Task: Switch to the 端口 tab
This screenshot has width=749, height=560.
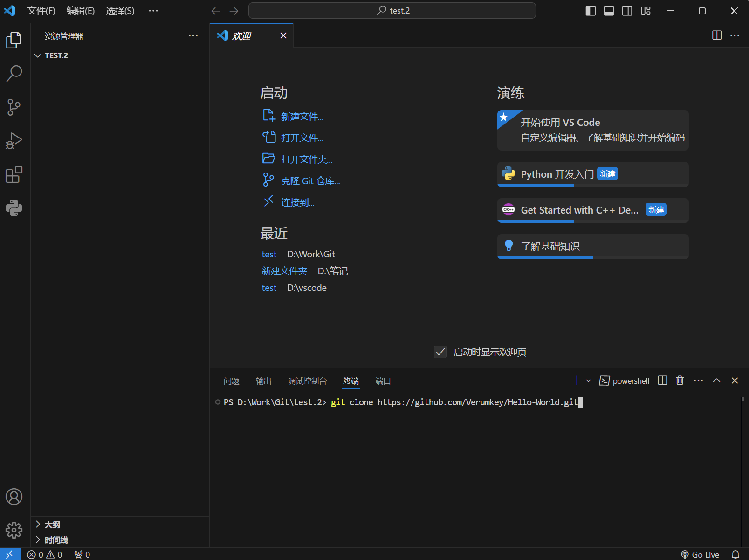Action: click(383, 381)
